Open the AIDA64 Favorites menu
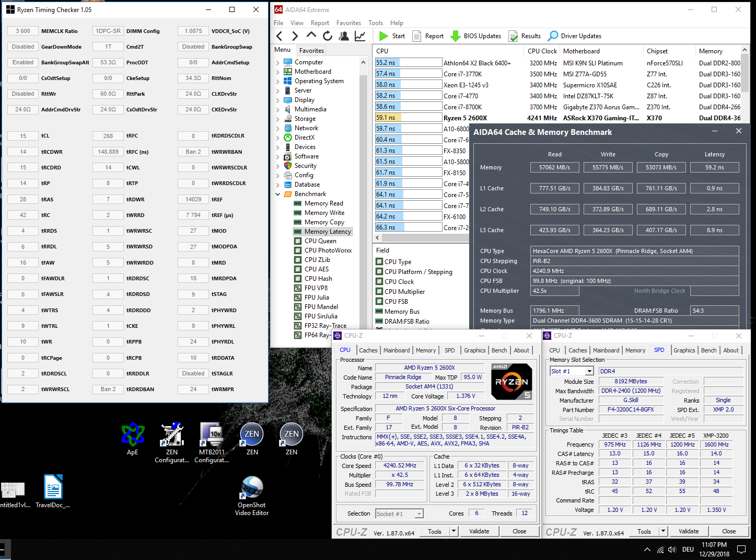 pyautogui.click(x=348, y=23)
